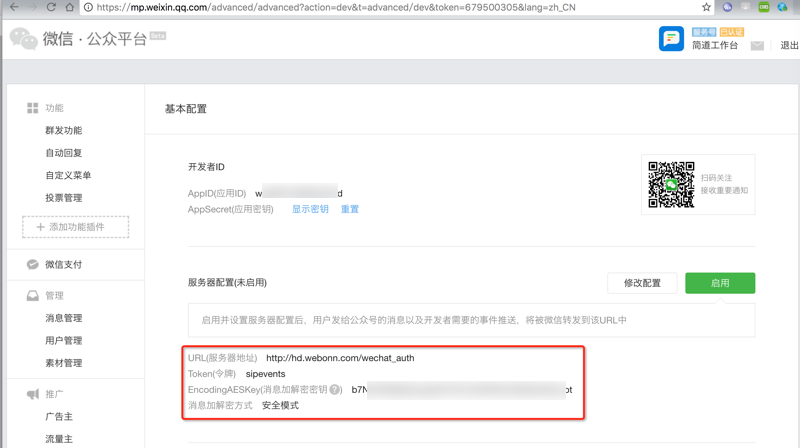800x448 pixels.
Task: Go to browser home page icon
Action: pyautogui.click(x=69, y=7)
